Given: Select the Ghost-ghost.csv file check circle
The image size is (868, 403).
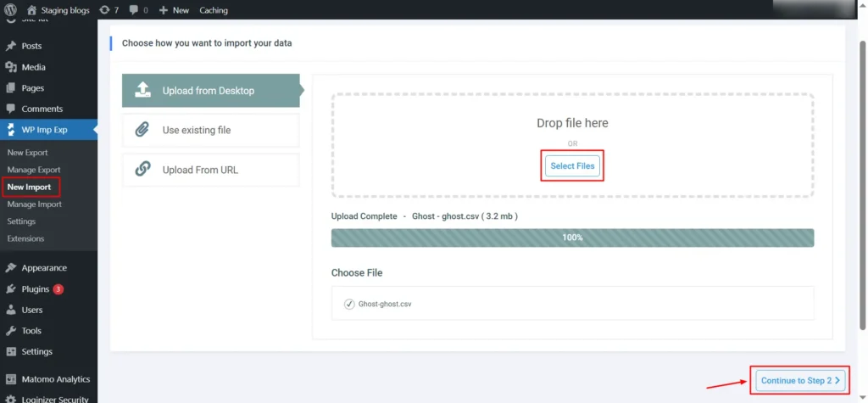Looking at the screenshot, I should coord(349,304).
